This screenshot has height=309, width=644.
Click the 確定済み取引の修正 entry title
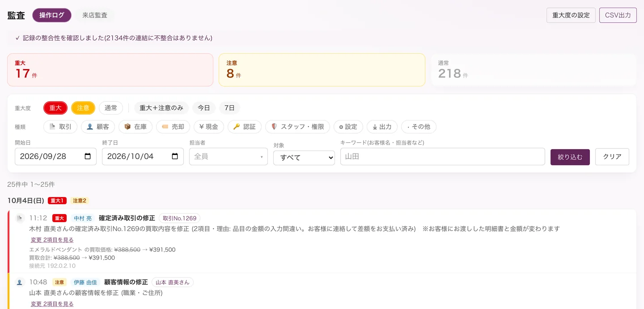[x=127, y=218]
